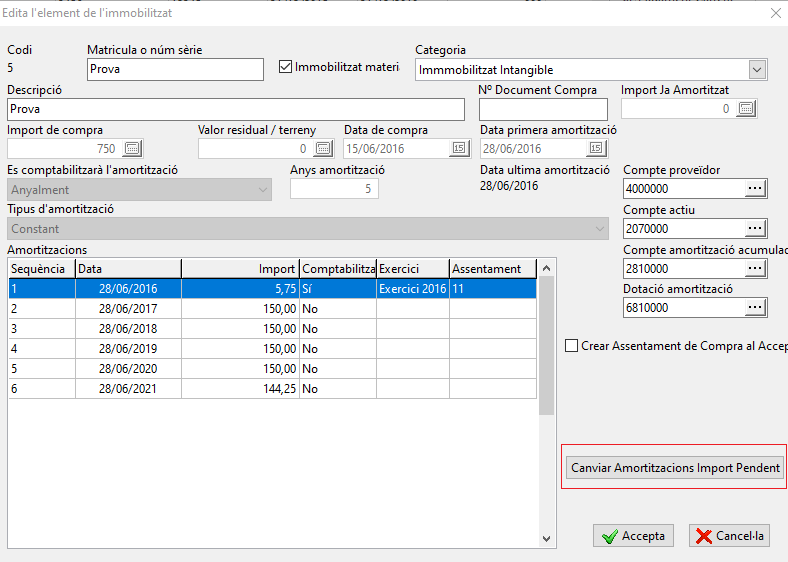Viewport: 788px width, 562px height.
Task: Enable Crear Assentament de Compra checkbox
Action: tap(571, 346)
